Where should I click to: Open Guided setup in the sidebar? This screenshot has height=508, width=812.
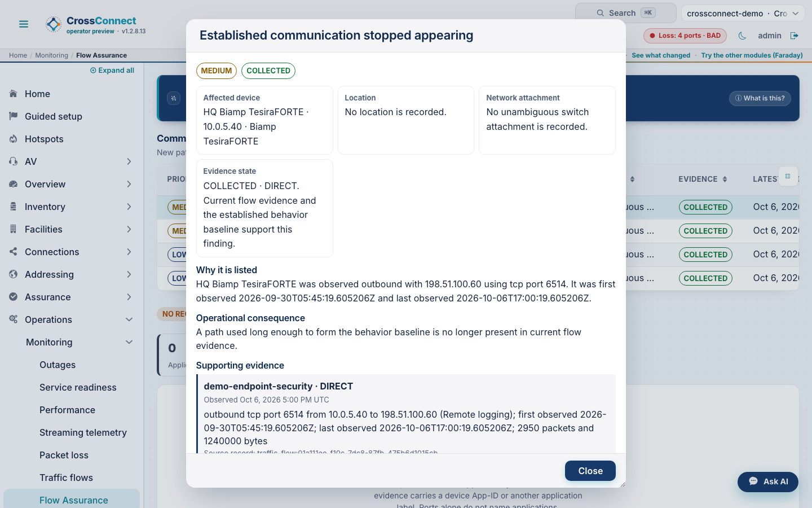pos(72,116)
